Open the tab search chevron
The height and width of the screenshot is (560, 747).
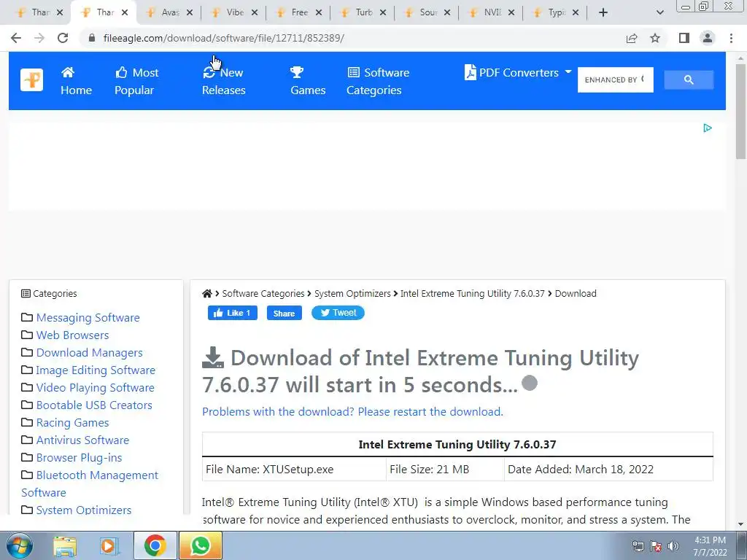click(x=659, y=12)
